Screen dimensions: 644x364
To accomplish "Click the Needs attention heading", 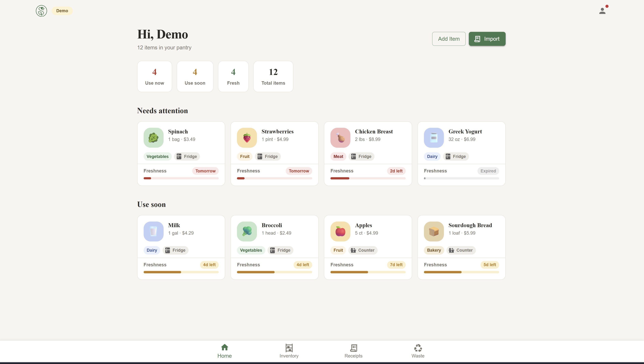I will click(163, 111).
